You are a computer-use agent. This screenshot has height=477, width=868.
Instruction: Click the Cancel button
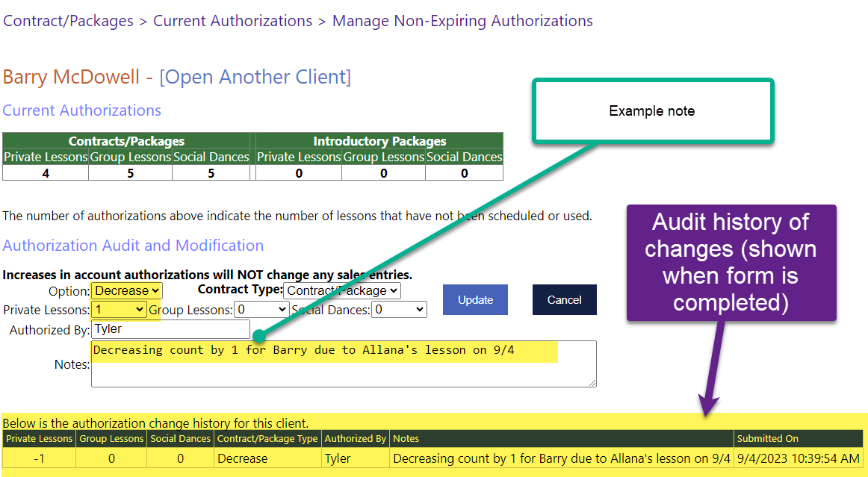point(564,299)
